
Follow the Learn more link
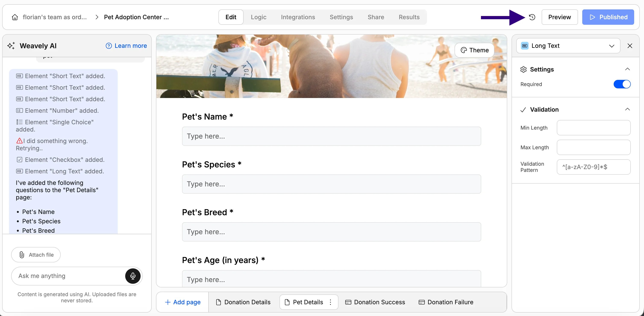click(131, 46)
